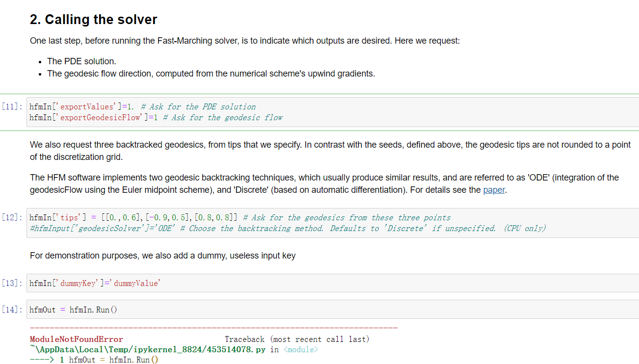Screen dimensions: 639x364
Task: Click the [13]: cell prompt
Action: coord(11,283)
